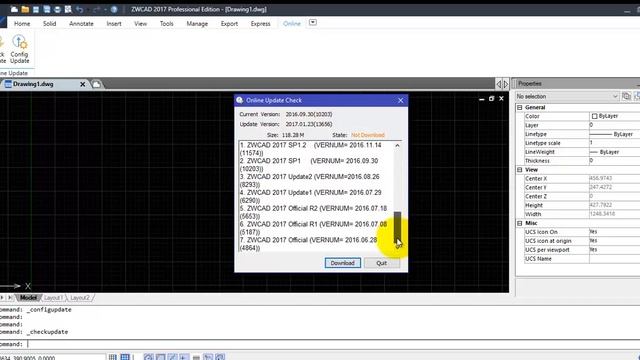
Task: Click the Center X value 456.9743
Action: coord(602,179)
